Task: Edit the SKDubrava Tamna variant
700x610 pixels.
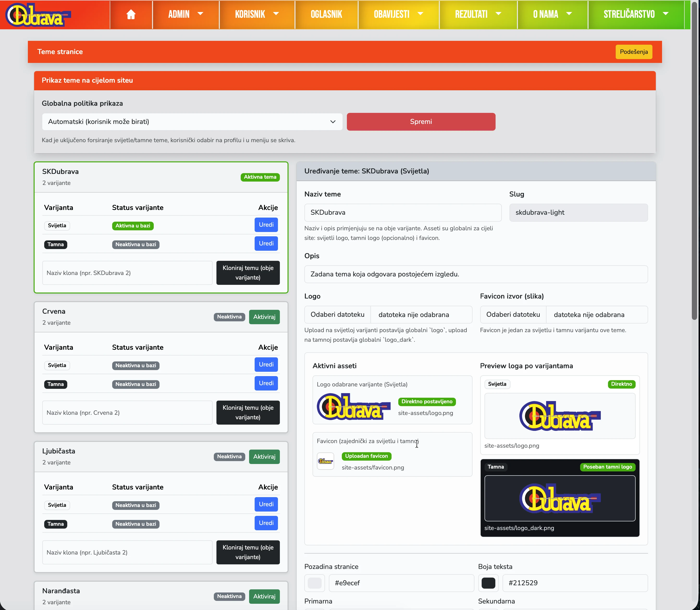Action: point(266,244)
